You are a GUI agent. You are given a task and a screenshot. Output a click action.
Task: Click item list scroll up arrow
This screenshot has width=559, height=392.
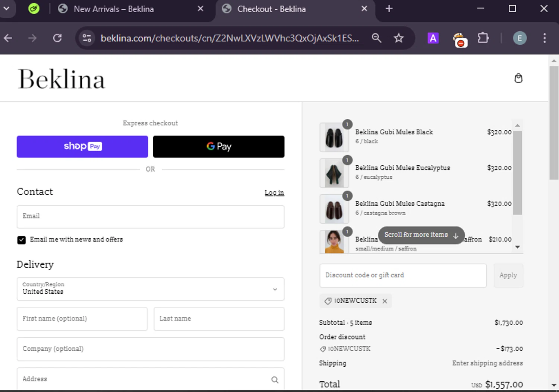tap(517, 125)
